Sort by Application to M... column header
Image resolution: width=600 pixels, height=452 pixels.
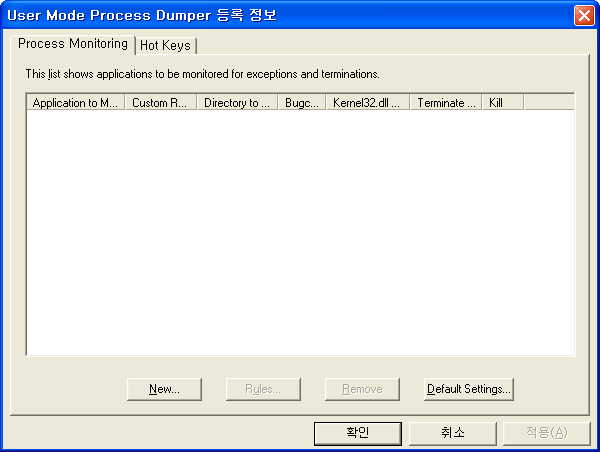pyautogui.click(x=75, y=102)
